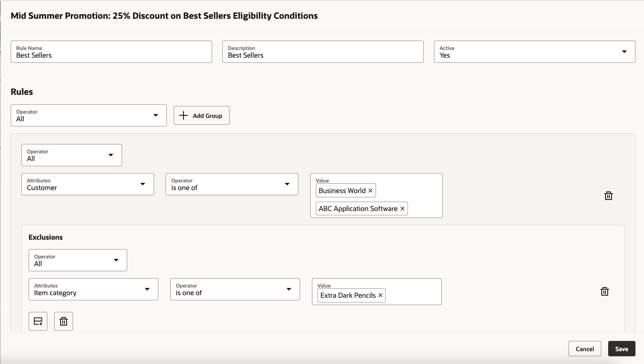Click plus icon on Add Group
Viewport: 644px width, 364px height.
point(184,115)
